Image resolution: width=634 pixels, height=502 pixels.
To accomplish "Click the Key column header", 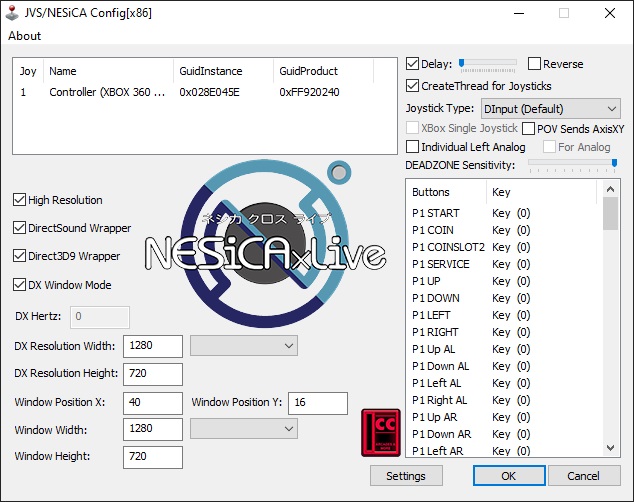I will pyautogui.click(x=541, y=192).
